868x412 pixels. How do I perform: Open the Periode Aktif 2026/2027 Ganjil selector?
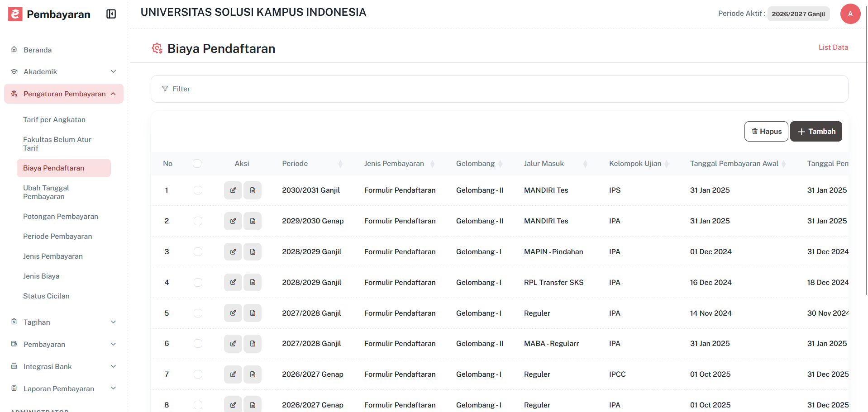pyautogui.click(x=798, y=14)
